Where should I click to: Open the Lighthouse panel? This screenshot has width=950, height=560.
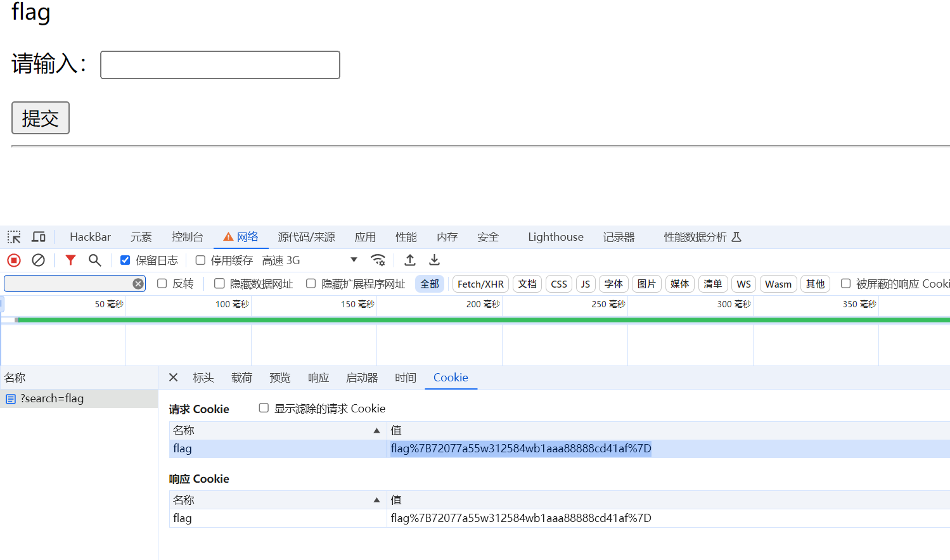click(x=555, y=236)
